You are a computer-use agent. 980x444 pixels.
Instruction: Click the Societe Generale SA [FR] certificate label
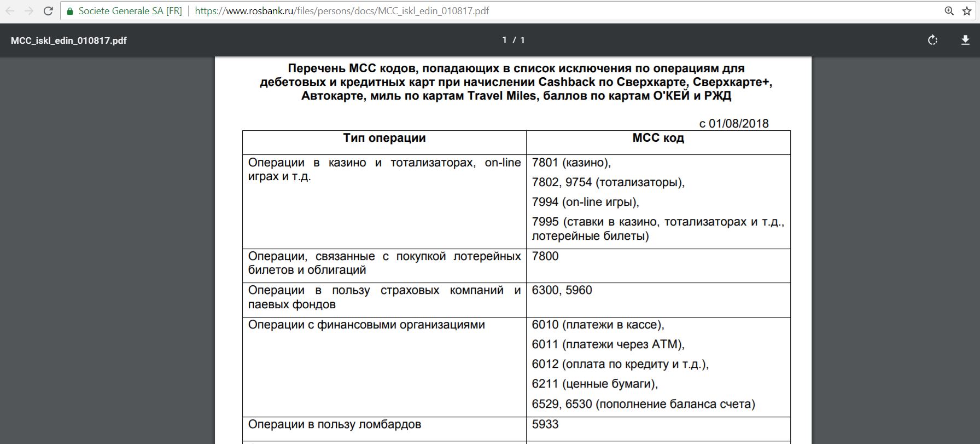[x=130, y=11]
